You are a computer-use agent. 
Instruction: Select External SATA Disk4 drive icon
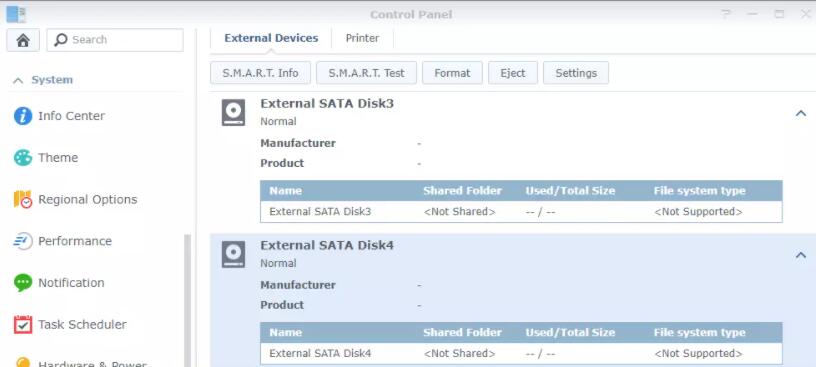233,255
